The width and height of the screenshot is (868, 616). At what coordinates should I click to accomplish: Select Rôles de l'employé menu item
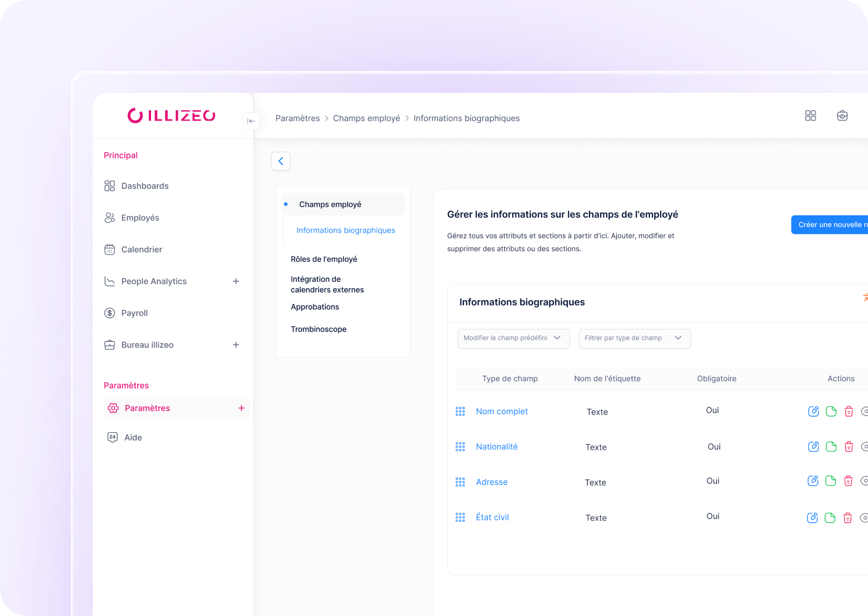(324, 259)
